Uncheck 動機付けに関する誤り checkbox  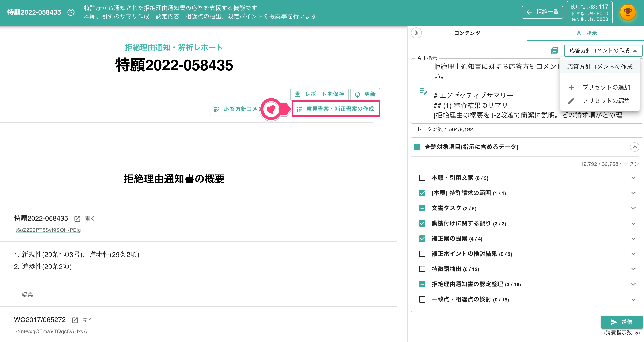coord(422,224)
